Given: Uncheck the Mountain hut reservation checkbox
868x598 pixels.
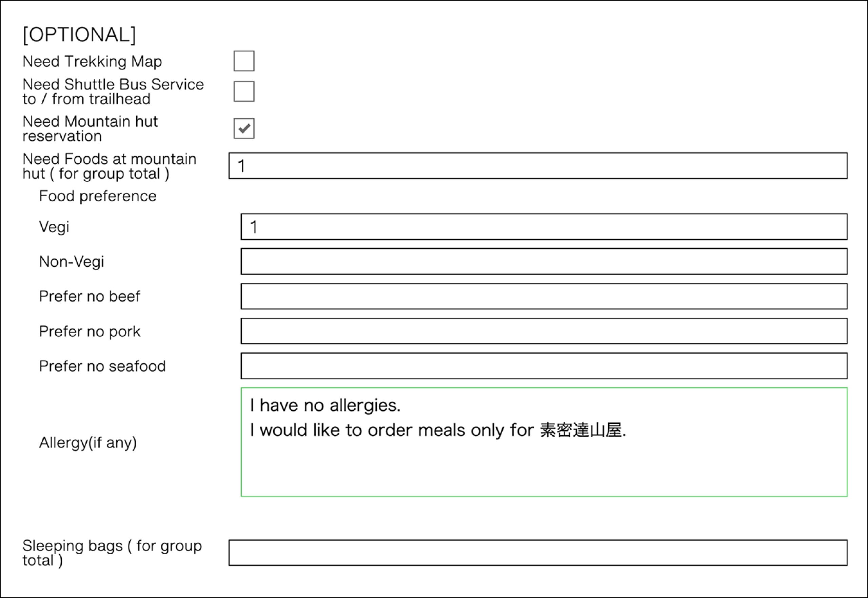Looking at the screenshot, I should (x=244, y=128).
